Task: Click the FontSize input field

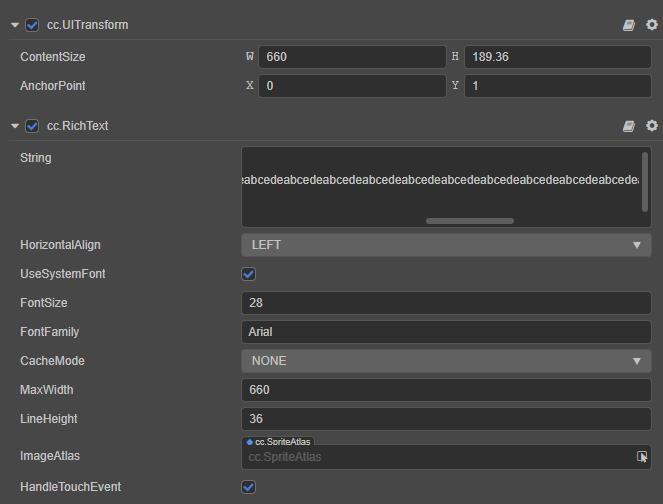Action: [446, 303]
